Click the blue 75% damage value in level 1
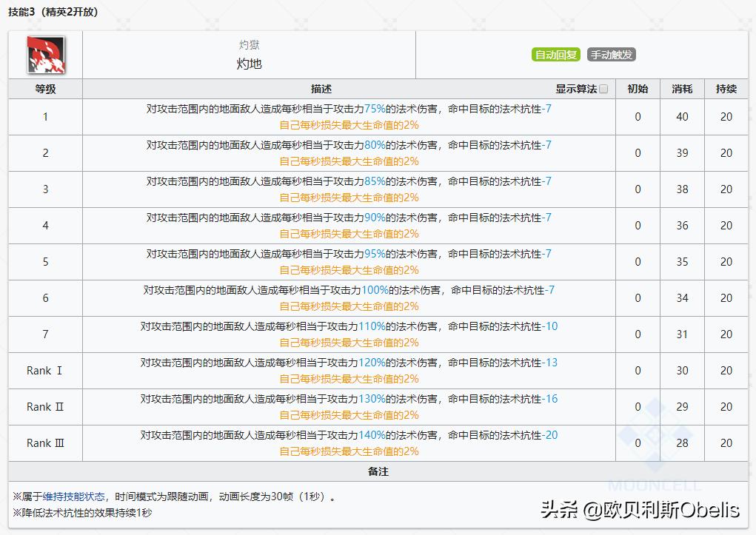 383,108
